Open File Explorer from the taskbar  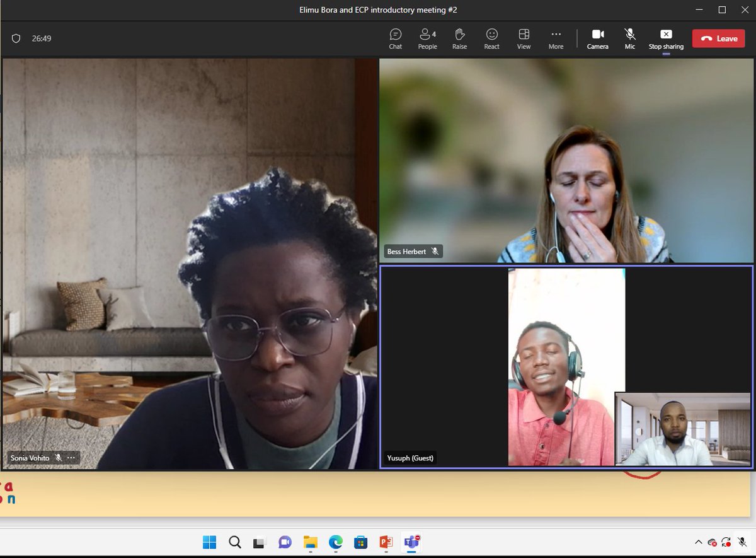coord(310,542)
